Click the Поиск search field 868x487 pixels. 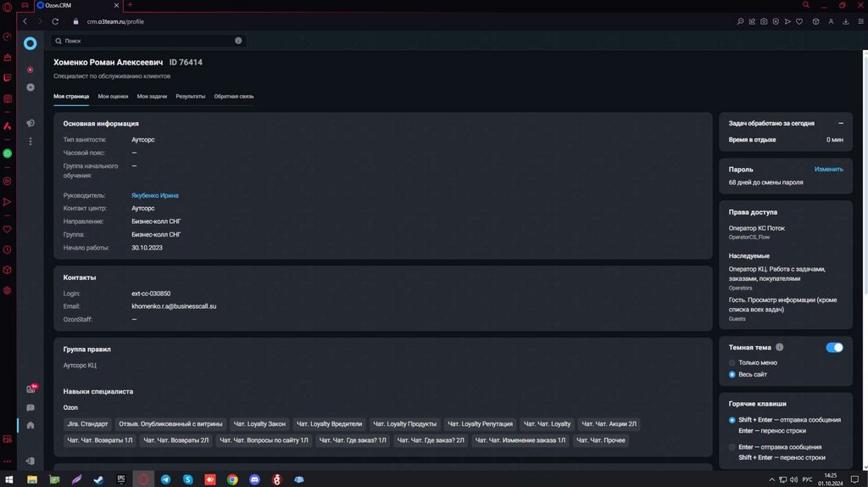[148, 41]
